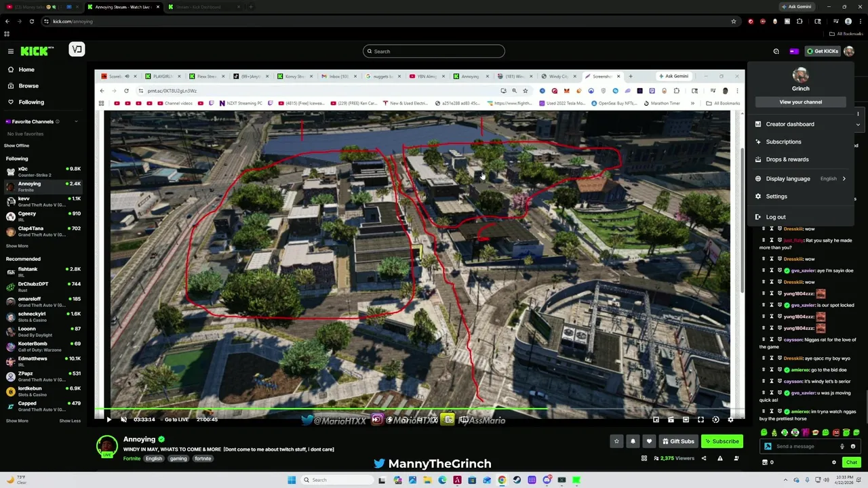This screenshot has width=868, height=488.
Task: Toggle channel notifications bell
Action: pos(633,441)
